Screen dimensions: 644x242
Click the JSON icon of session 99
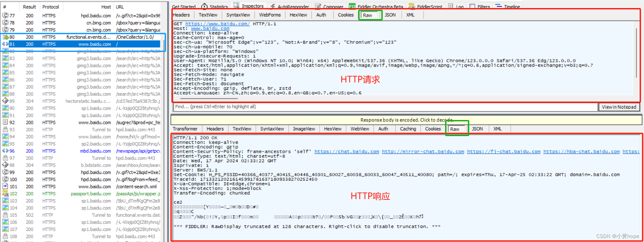pos(5,172)
